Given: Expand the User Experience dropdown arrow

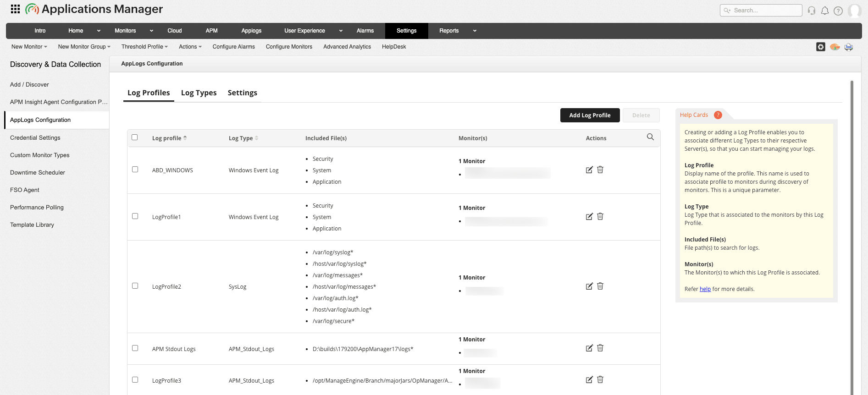Looking at the screenshot, I should 341,31.
